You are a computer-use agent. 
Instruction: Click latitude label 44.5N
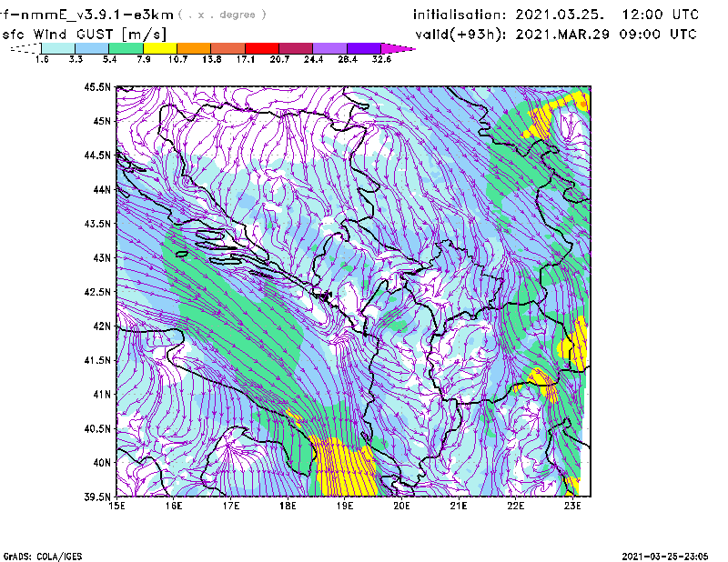97,155
